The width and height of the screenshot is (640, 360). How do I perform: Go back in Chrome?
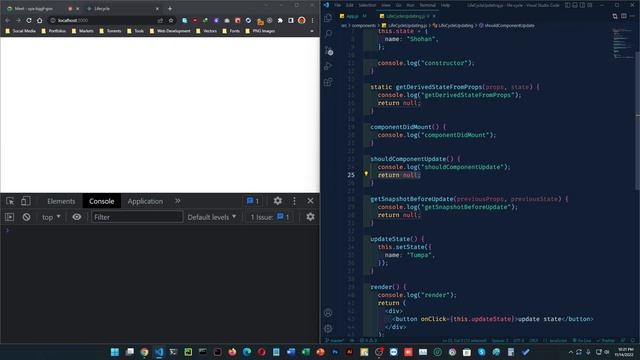[x=8, y=20]
